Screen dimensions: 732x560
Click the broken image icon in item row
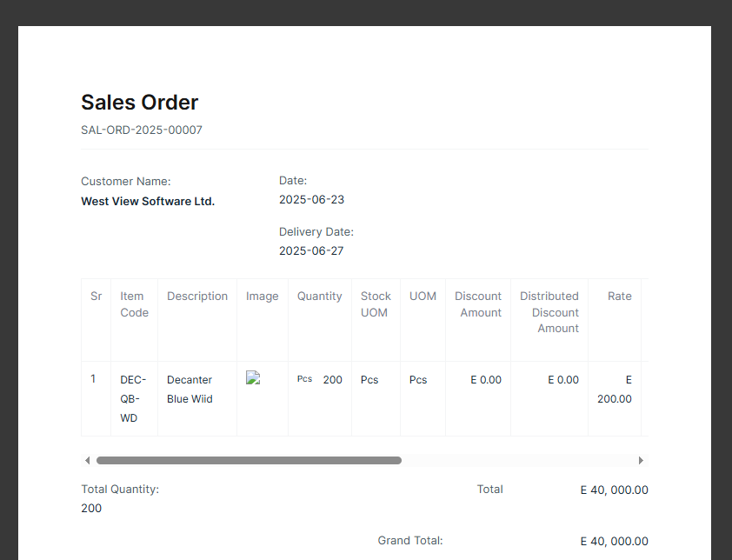pyautogui.click(x=253, y=377)
